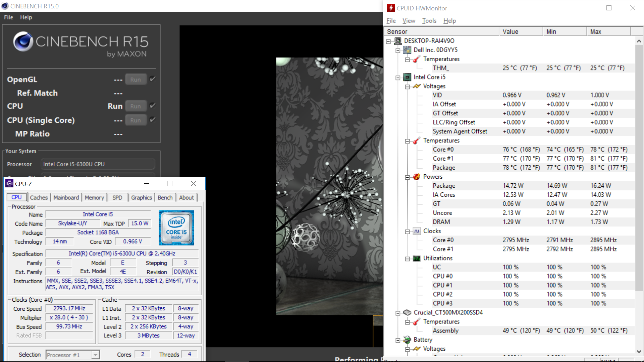Toggle the CPU test checkbox
The width and height of the screenshot is (644, 362).
click(153, 106)
